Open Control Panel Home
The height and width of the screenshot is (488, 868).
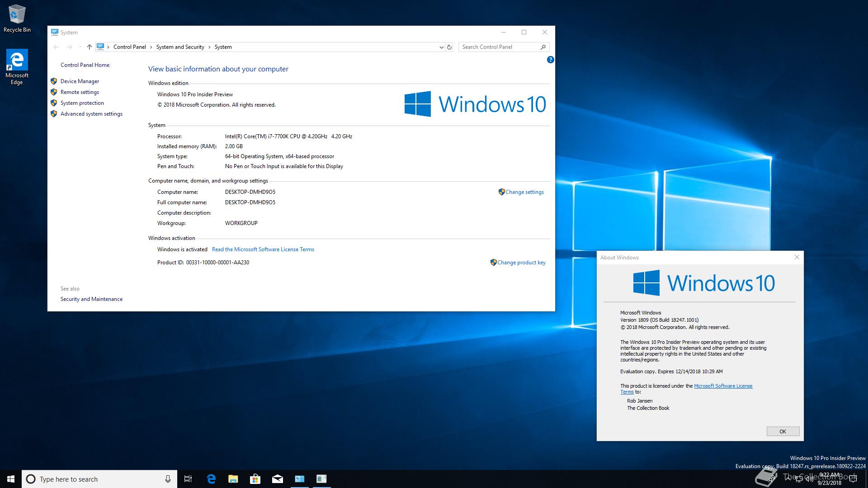click(85, 65)
